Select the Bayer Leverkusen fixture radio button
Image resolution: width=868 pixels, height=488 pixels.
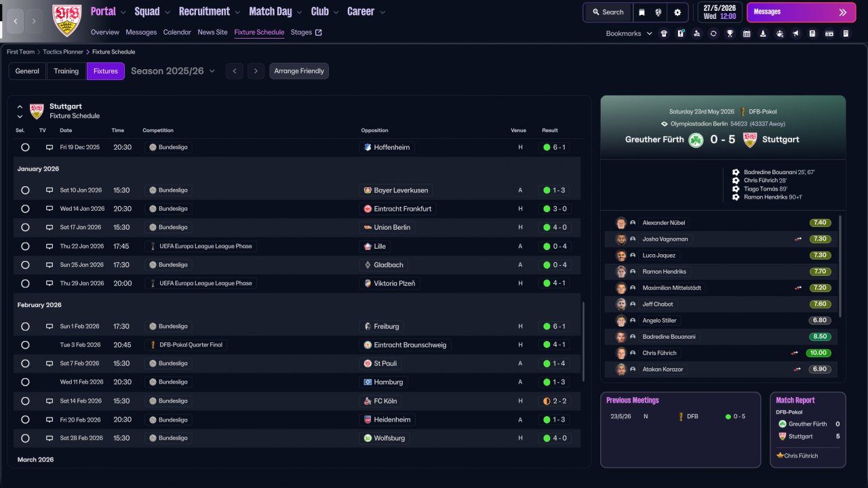25,190
